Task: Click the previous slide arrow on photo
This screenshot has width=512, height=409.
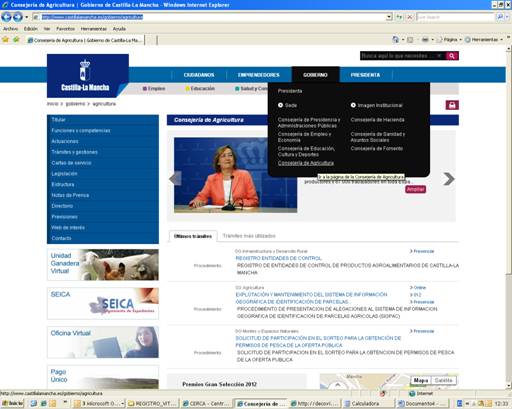Action: (175, 179)
